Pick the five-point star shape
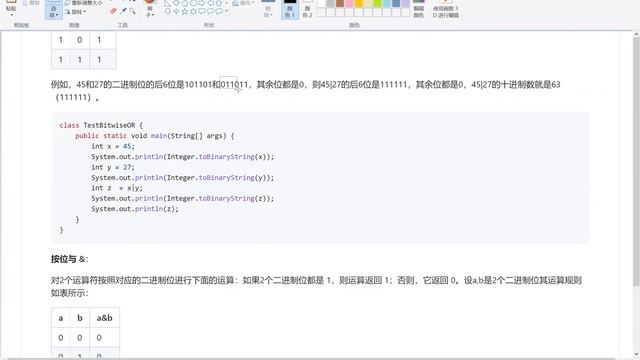 tap(184, 11)
